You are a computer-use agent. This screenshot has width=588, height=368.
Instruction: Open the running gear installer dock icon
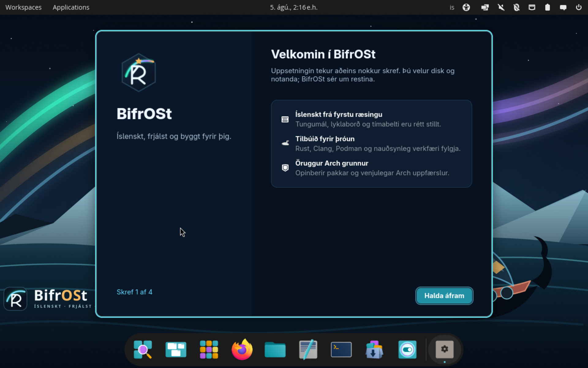click(x=445, y=349)
